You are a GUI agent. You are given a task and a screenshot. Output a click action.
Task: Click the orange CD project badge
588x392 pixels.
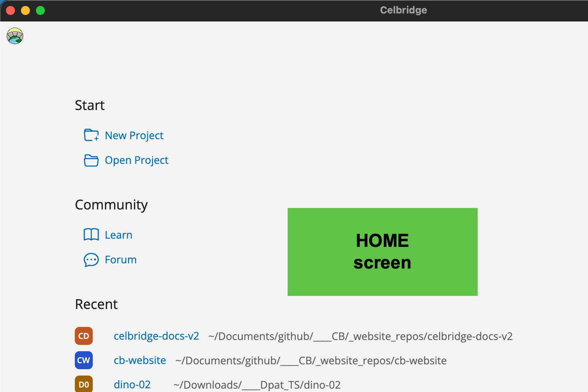pos(84,336)
